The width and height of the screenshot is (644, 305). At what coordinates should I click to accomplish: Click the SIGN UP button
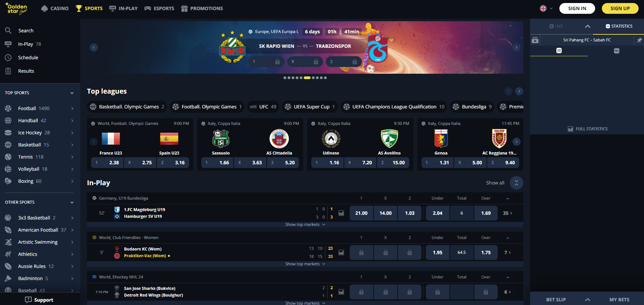tap(620, 8)
